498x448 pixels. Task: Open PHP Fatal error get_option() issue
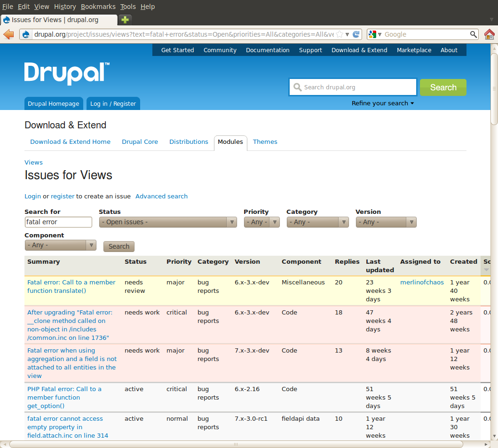point(64,397)
